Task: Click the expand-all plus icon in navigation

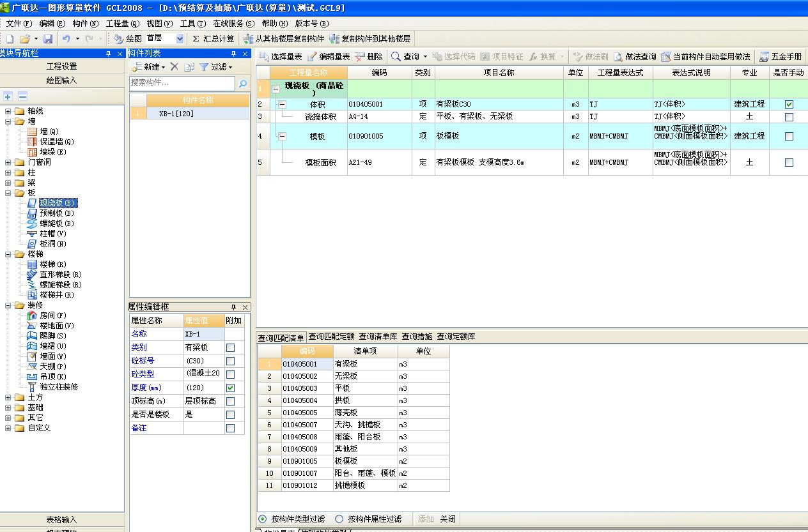Action: point(8,96)
